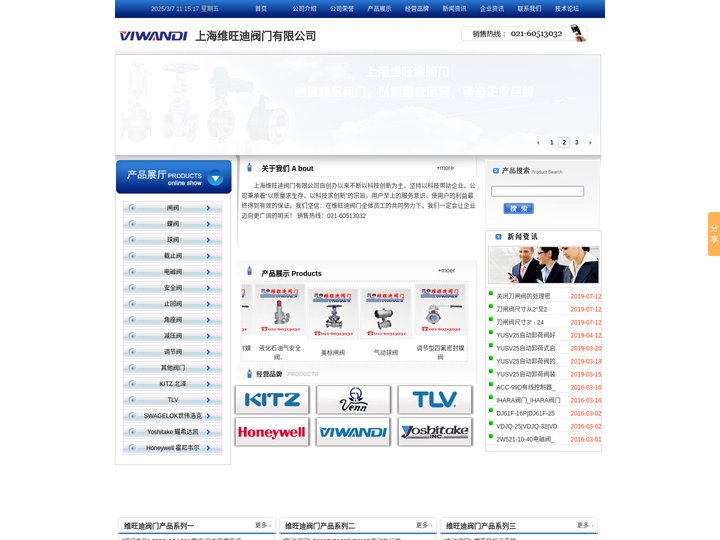Expand the 蝶阀 category arrow
720x540 pixels.
pos(208,224)
